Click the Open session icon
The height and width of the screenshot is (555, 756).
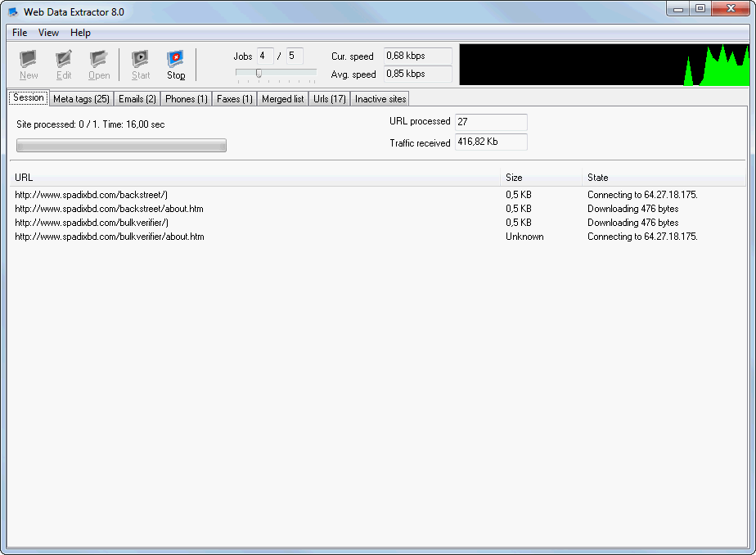pyautogui.click(x=98, y=64)
